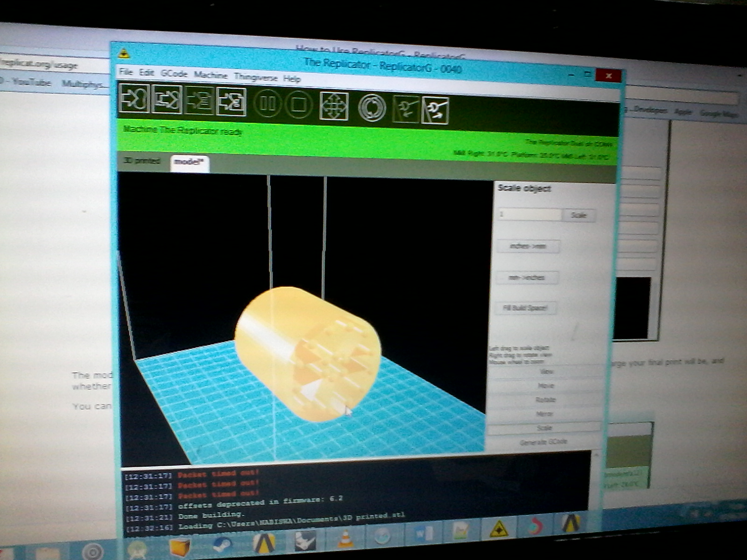Open the GCode menu
The height and width of the screenshot is (560, 747).
pos(174,73)
